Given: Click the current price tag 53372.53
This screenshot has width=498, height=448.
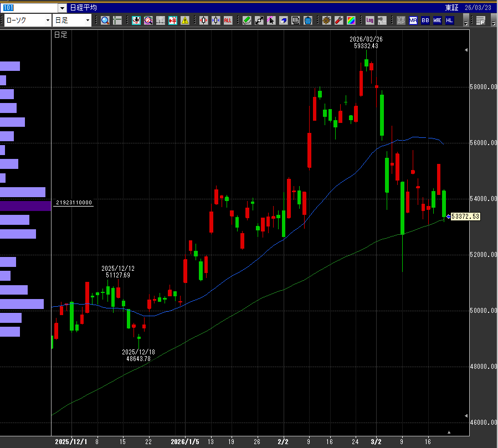Looking at the screenshot, I should [x=465, y=217].
